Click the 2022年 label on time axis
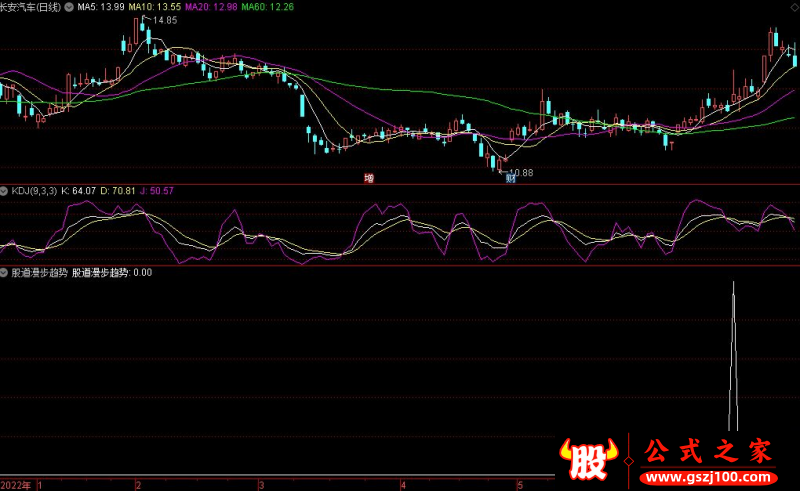 coord(16,485)
